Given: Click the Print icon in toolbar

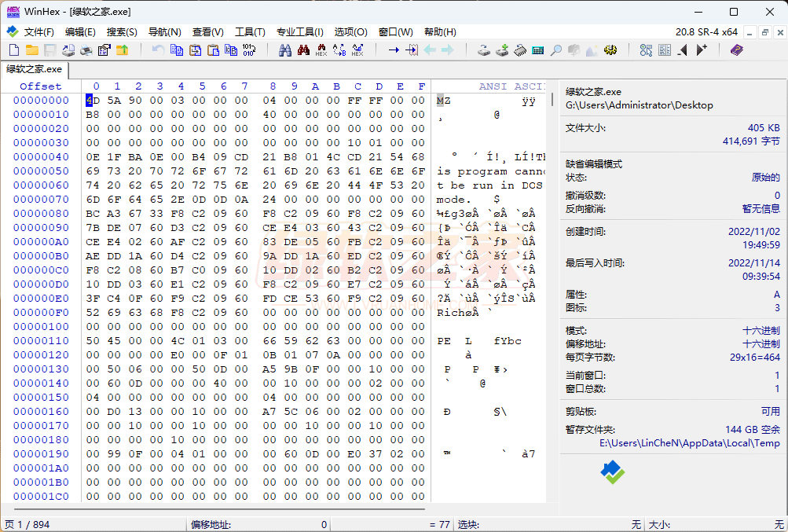Looking at the screenshot, I should [x=86, y=50].
